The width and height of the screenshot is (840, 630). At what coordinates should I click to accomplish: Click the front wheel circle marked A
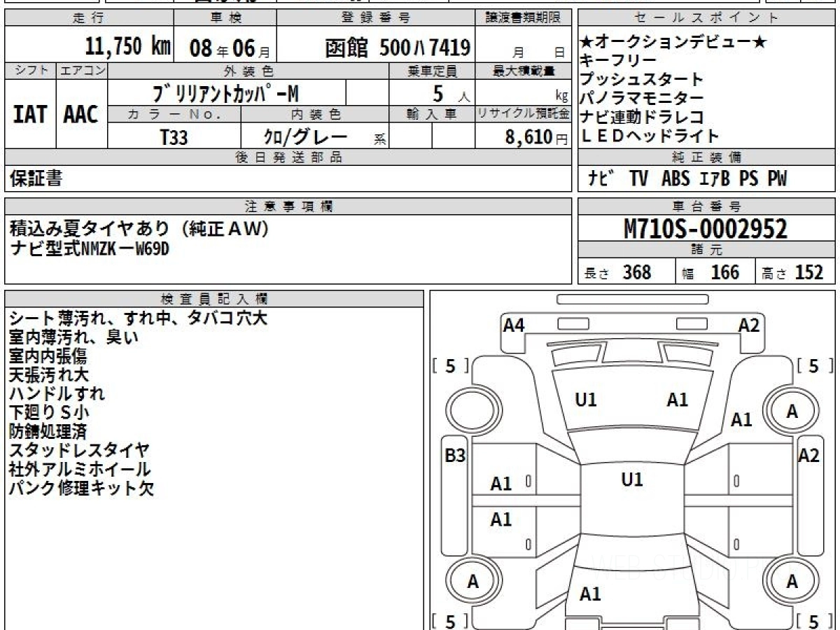tap(792, 412)
